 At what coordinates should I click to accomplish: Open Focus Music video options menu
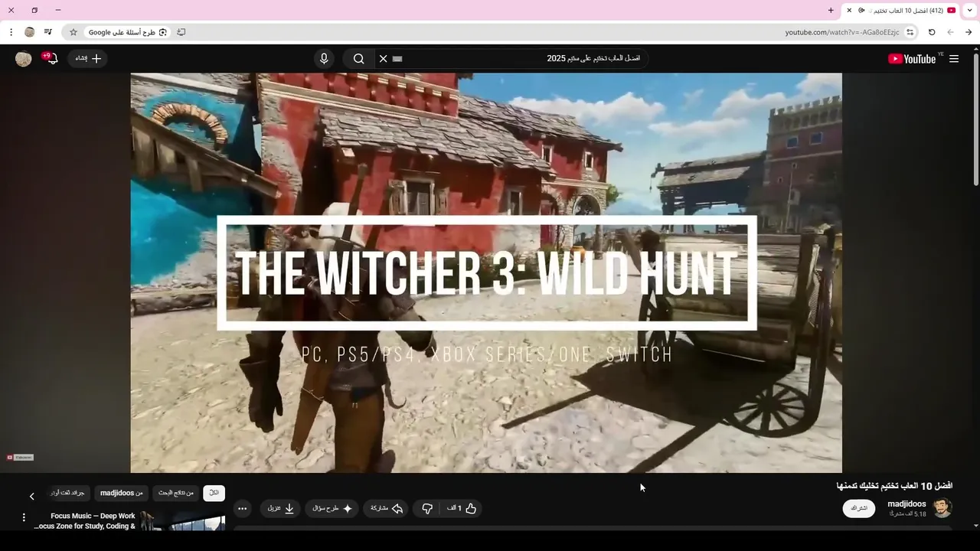(24, 518)
